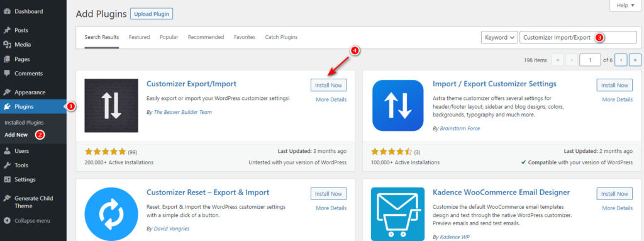
Task: Go to next results page arrow
Action: 621,60
